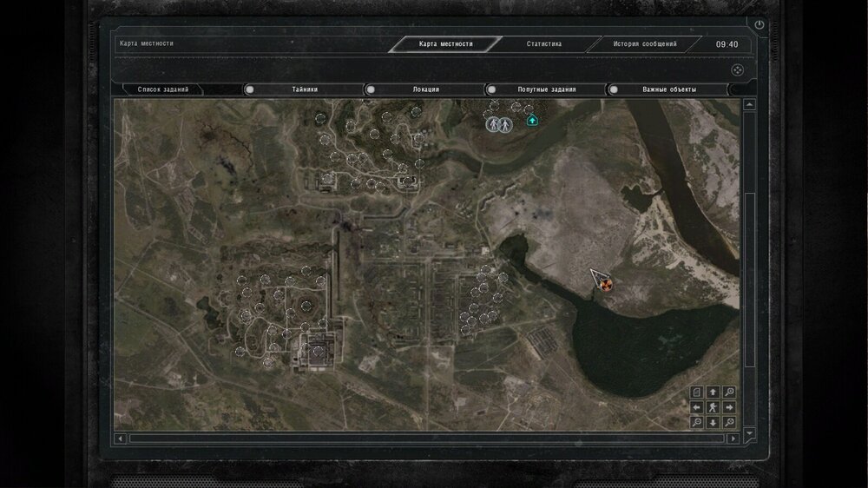Image resolution: width=868 pixels, height=488 pixels.
Task: Select the cyan upward arrow house marker
Action: (x=532, y=120)
